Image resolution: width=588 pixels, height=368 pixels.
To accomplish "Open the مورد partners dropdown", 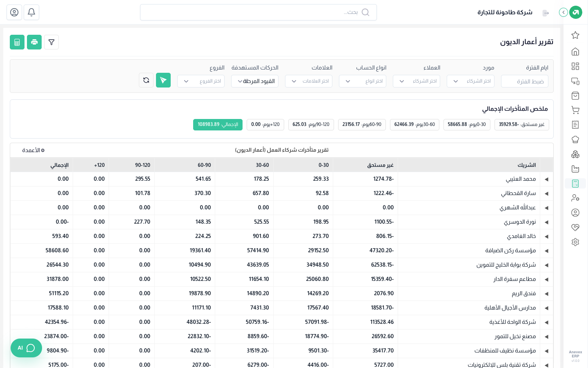I will tap(470, 81).
